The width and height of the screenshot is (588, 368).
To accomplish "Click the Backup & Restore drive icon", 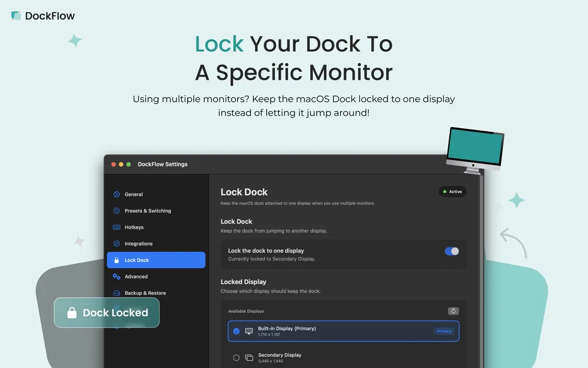I will coord(116,293).
